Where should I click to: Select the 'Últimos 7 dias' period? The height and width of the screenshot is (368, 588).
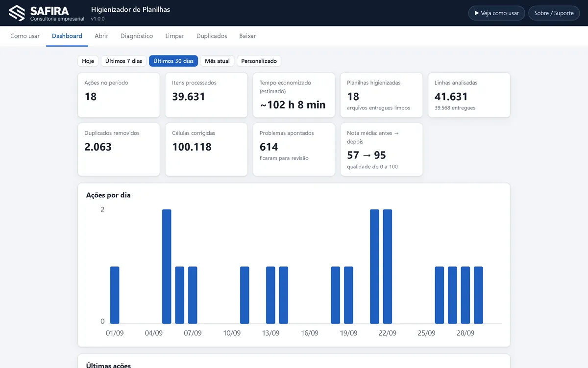pyautogui.click(x=123, y=61)
